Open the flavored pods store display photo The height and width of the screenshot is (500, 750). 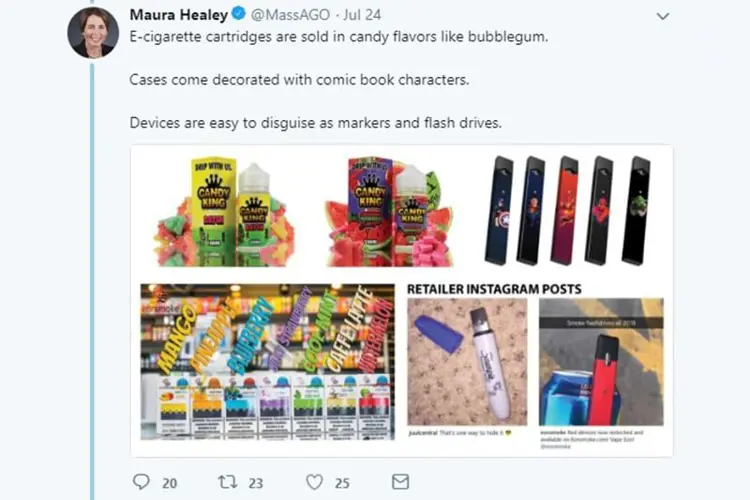268,362
